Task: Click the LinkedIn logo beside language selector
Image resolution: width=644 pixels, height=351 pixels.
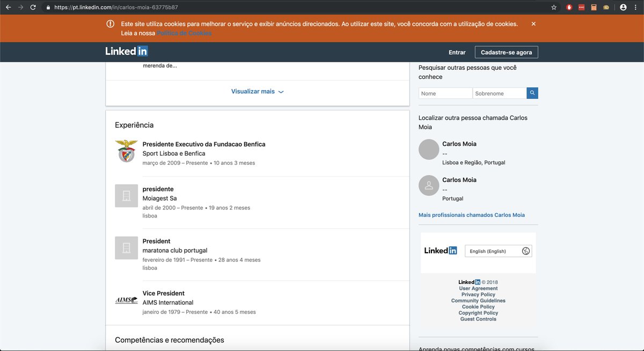Action: point(441,251)
